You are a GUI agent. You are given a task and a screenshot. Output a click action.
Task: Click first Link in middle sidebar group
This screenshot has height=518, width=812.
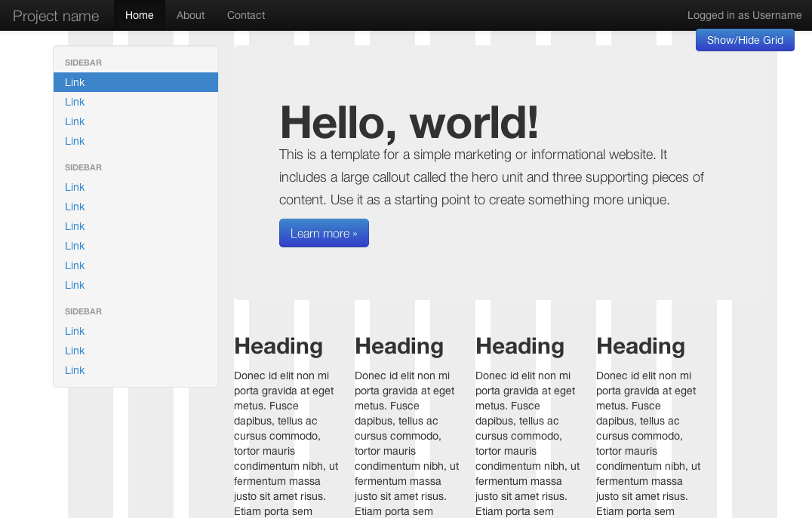point(75,187)
